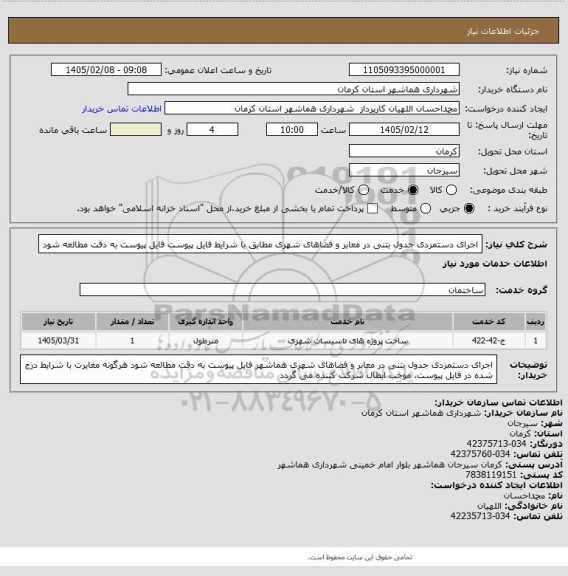
Task: Click the تعداد / مقدار column header
Action: click(132, 322)
